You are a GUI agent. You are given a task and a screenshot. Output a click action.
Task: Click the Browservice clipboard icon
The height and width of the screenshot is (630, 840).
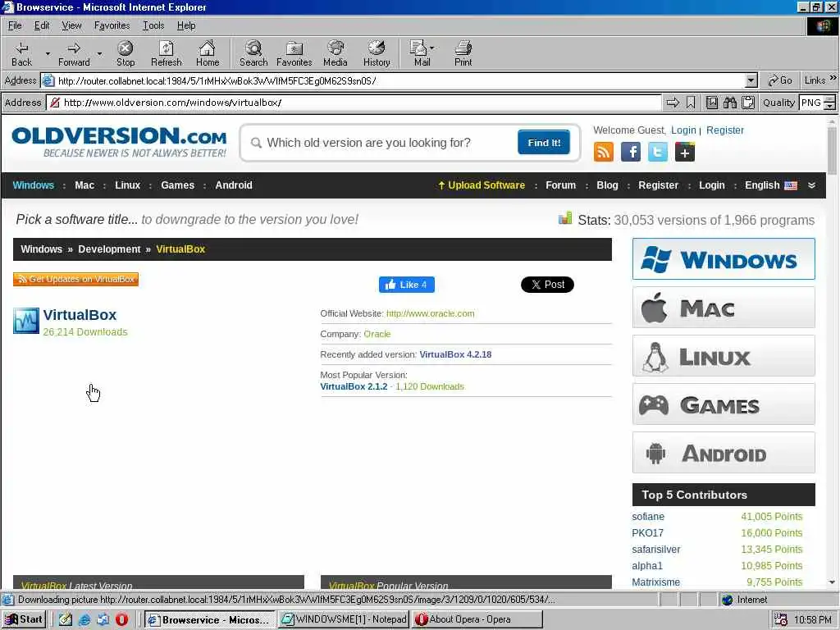pos(748,103)
